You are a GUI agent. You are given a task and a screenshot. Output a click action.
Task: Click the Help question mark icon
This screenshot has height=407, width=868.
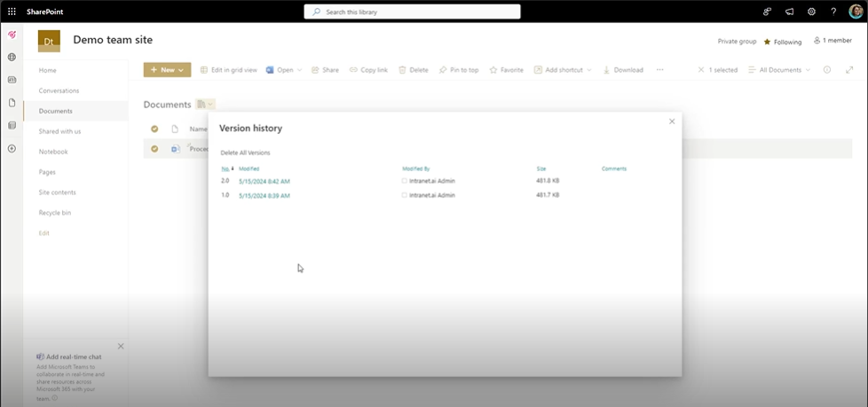click(x=833, y=12)
